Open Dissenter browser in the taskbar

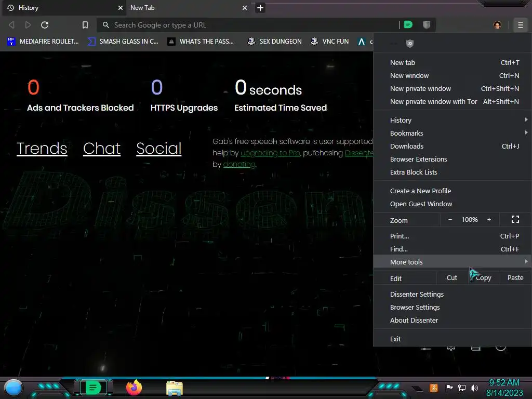click(x=94, y=388)
